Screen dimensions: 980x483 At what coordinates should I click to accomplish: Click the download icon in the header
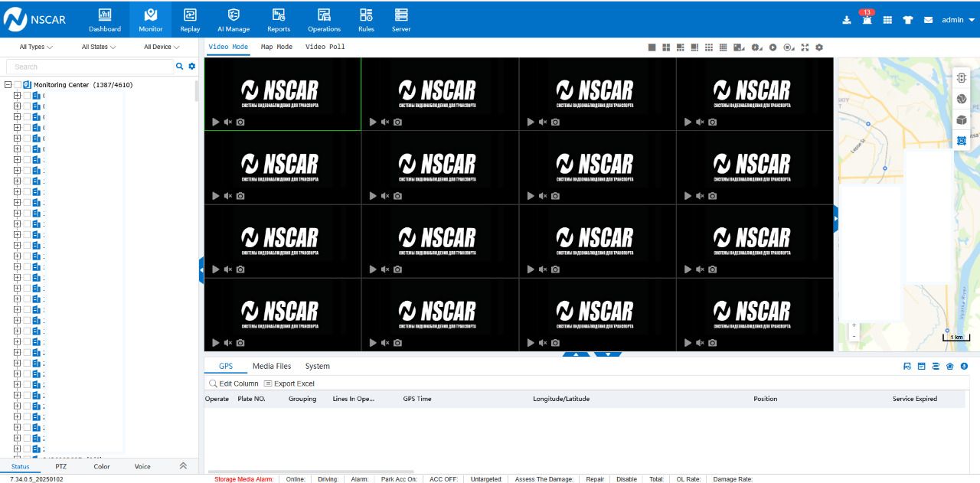(x=847, y=20)
